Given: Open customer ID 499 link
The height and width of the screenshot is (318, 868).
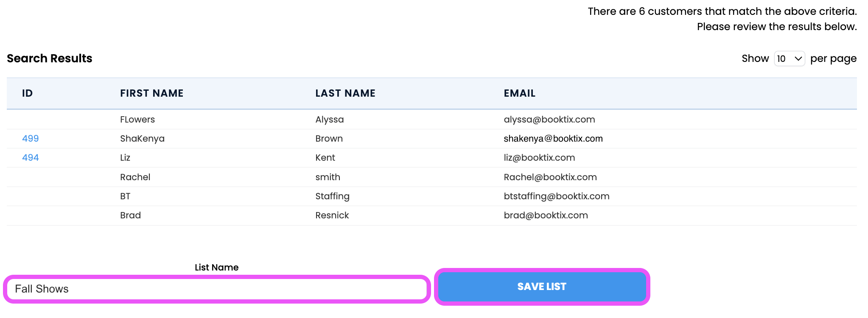Looking at the screenshot, I should (31, 139).
